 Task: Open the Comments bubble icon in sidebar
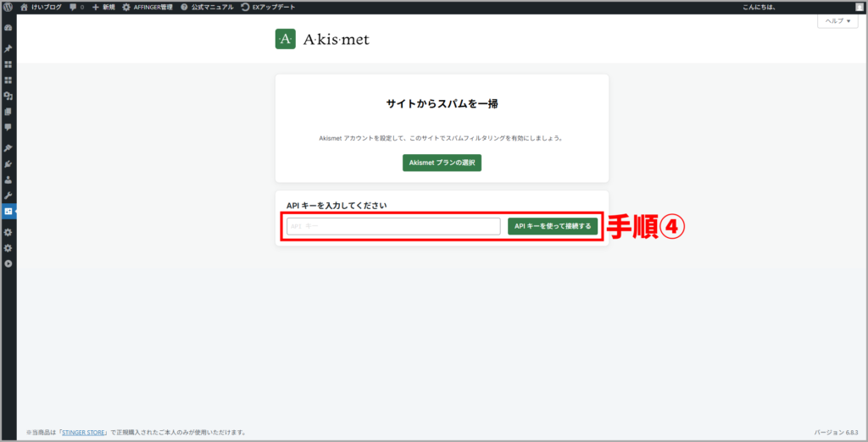pyautogui.click(x=8, y=127)
